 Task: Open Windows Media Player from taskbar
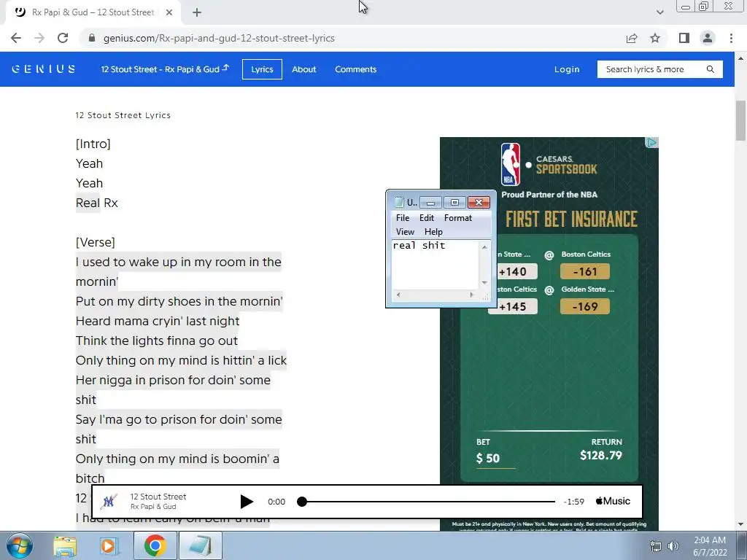pos(108,545)
